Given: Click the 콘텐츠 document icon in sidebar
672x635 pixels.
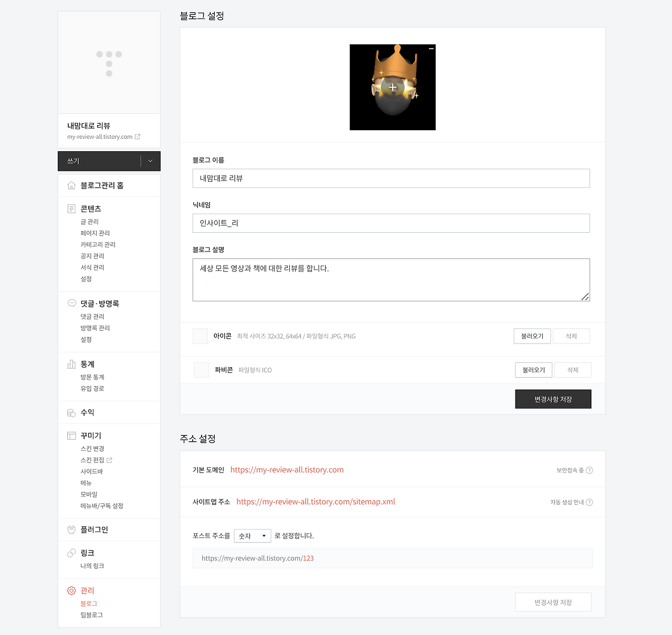Looking at the screenshot, I should pyautogui.click(x=71, y=209).
